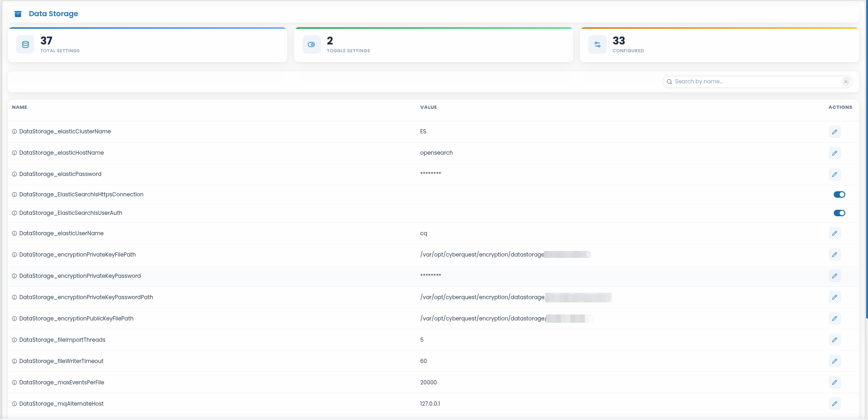This screenshot has height=420, width=868.
Task: Select the 2 Toggle Settings card
Action: click(434, 45)
